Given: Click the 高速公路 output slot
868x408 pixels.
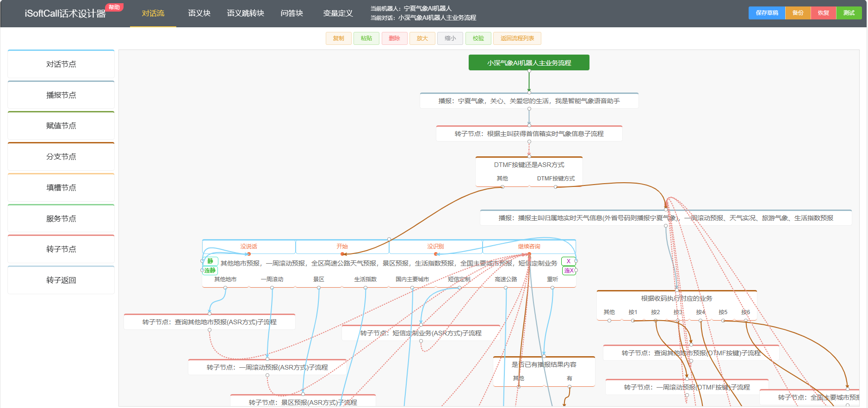Looking at the screenshot, I should (x=506, y=279).
